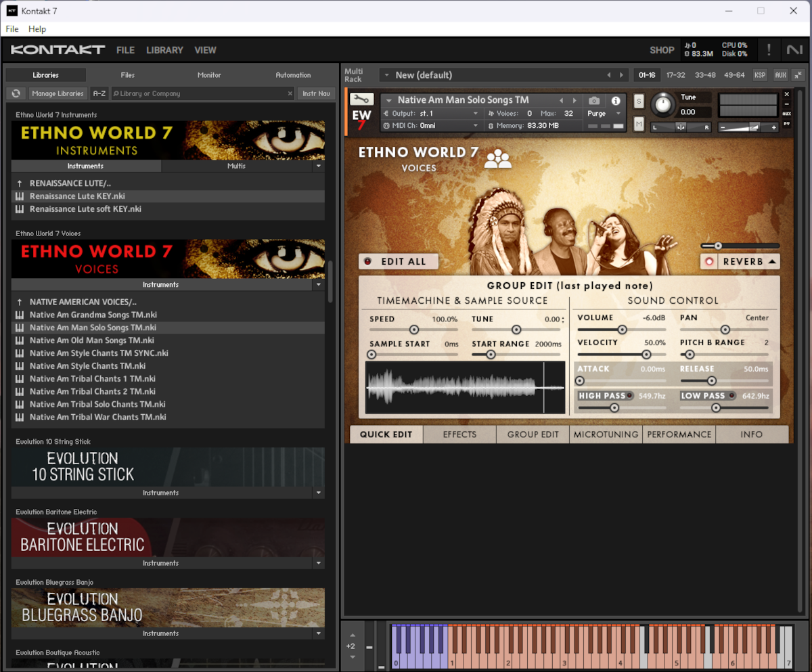812x672 pixels.
Task: Show rack page 17-32
Action: [x=676, y=75]
